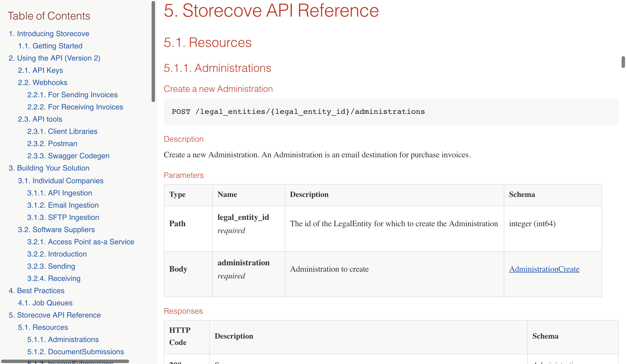Open the AdministrationCreate schema link

[x=544, y=269]
